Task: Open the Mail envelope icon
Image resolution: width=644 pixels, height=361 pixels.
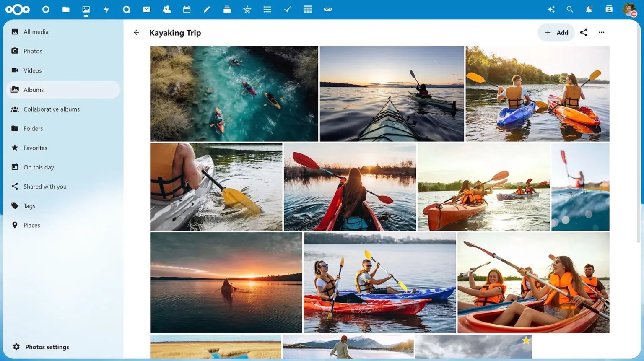Action: tap(146, 9)
